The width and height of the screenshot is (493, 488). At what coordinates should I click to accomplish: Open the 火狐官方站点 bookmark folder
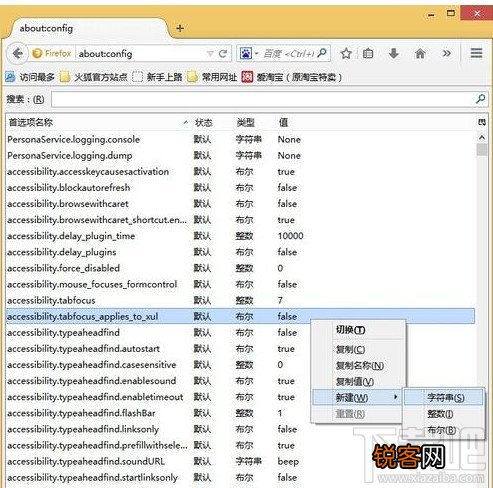(x=94, y=77)
